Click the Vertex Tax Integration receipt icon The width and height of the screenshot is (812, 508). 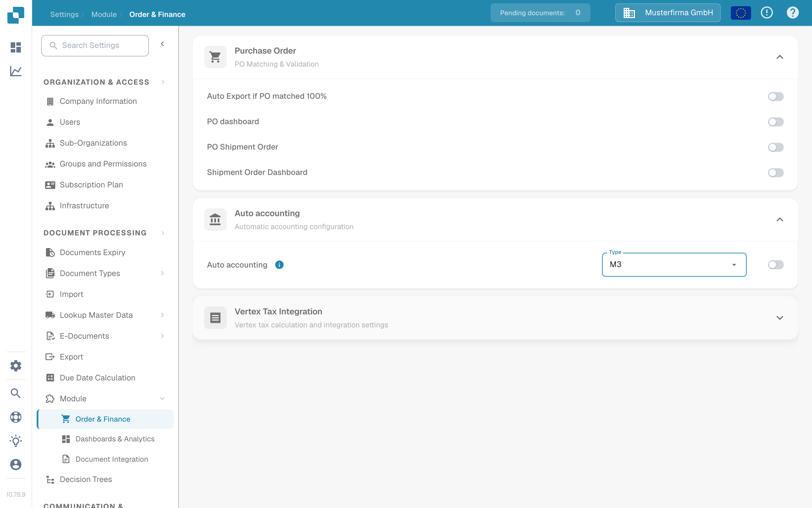click(215, 318)
